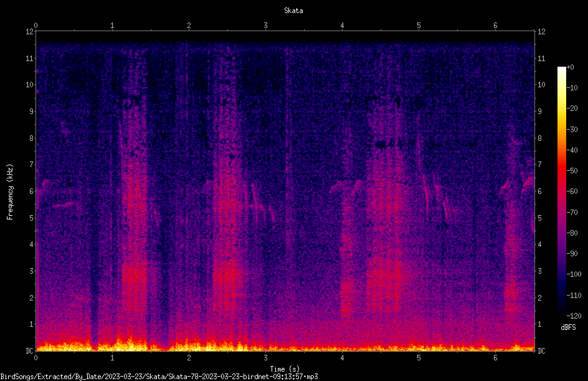The image size is (588, 381).
Task: Click the 2 second mark on top axis
Action: (x=189, y=26)
